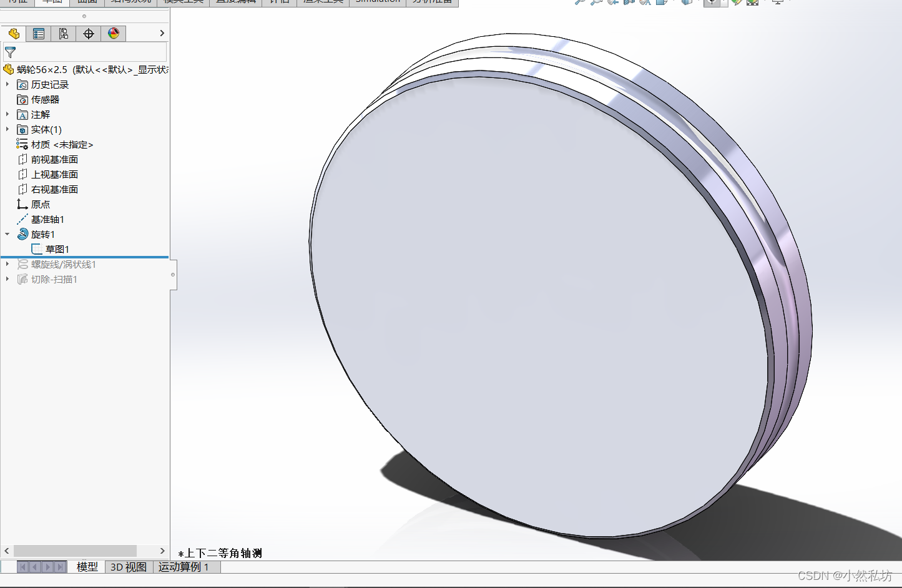The image size is (902, 588).
Task: Click the left arrow of the tree's horizontal scrollbar
Action: (x=7, y=551)
